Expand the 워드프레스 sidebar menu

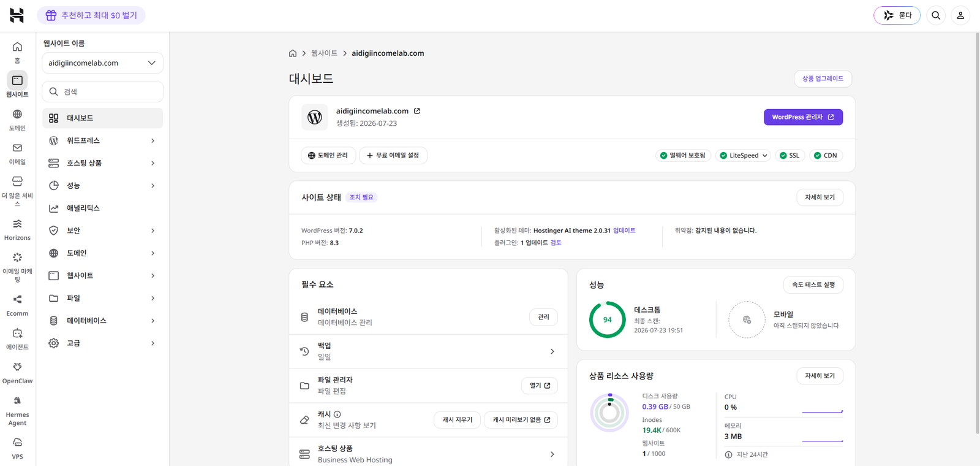click(102, 140)
